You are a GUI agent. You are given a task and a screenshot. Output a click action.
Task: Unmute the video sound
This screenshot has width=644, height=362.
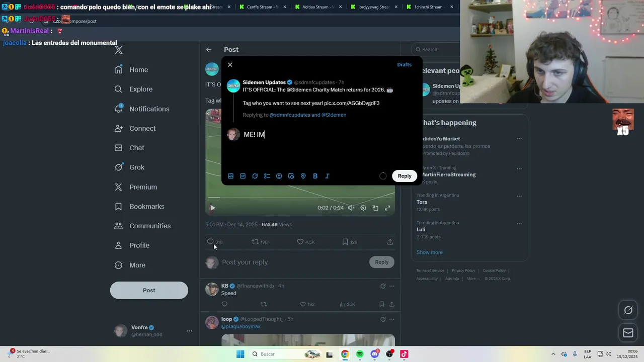[x=351, y=208]
